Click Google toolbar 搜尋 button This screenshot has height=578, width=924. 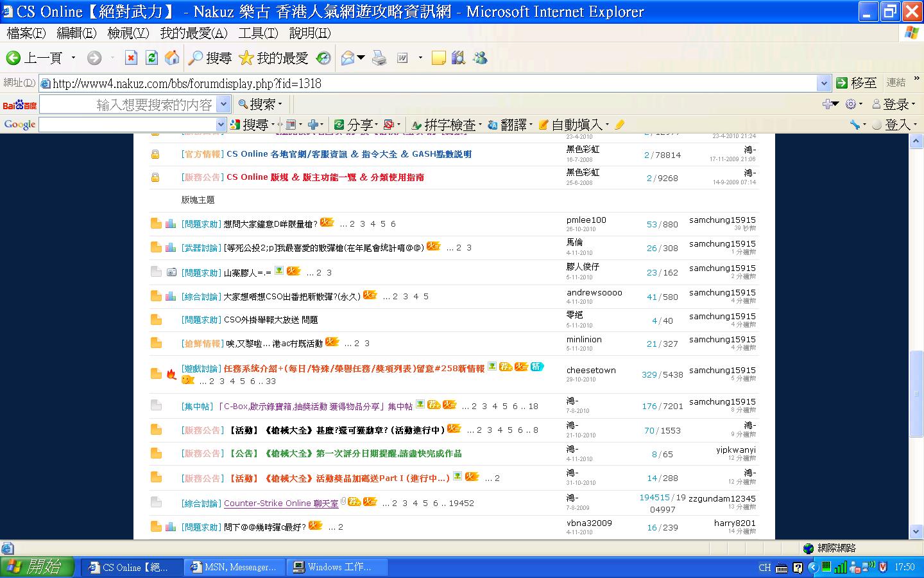tap(250, 125)
